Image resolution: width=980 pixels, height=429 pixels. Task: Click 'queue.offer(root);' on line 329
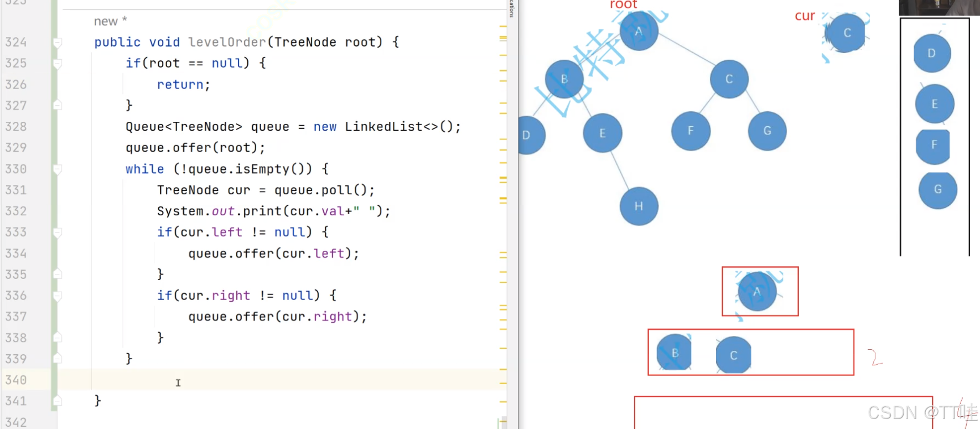[x=195, y=148]
